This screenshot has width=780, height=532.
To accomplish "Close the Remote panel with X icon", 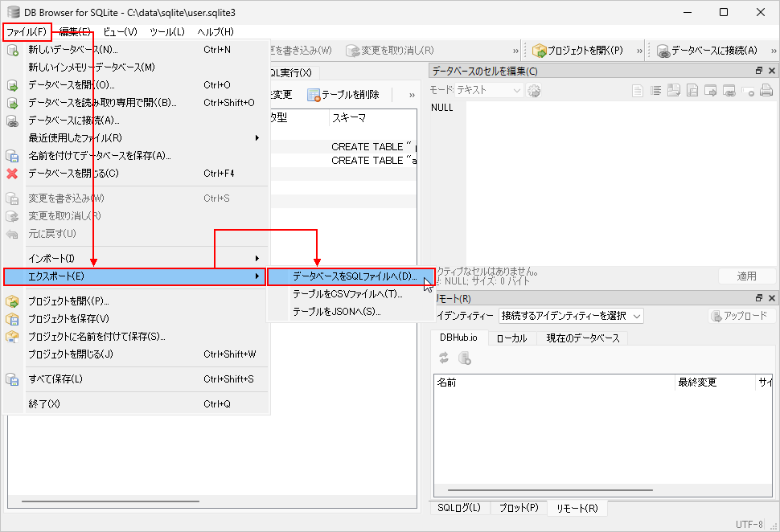I will 772,298.
